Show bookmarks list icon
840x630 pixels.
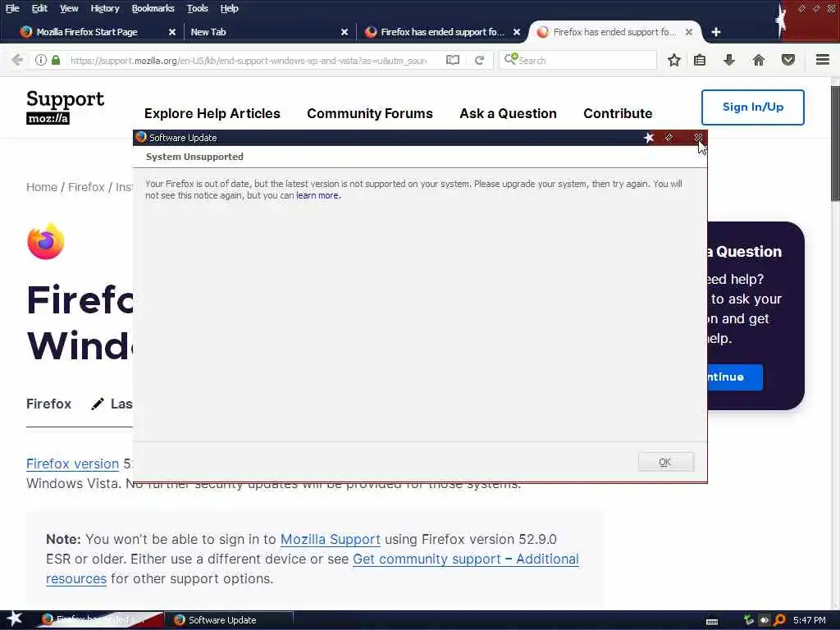(700, 60)
